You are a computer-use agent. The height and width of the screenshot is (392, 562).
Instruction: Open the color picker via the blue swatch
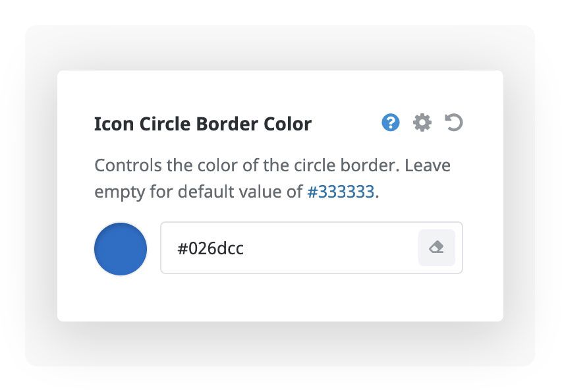[x=121, y=248]
